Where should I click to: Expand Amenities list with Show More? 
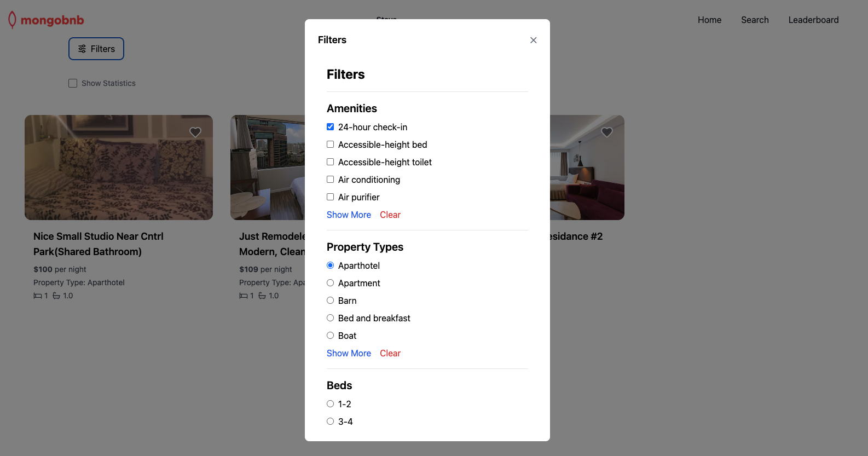[349, 215]
